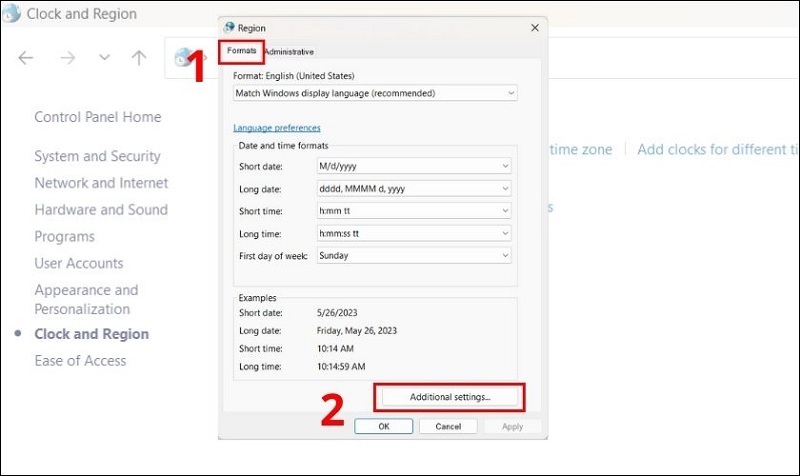
Task: Open System and Security in sidebar
Action: tap(97, 156)
